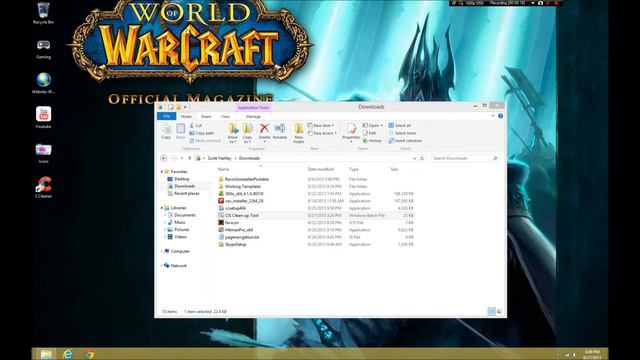Switch to the View ribbon tab
This screenshot has height=360, width=640.
pyautogui.click(x=225, y=116)
